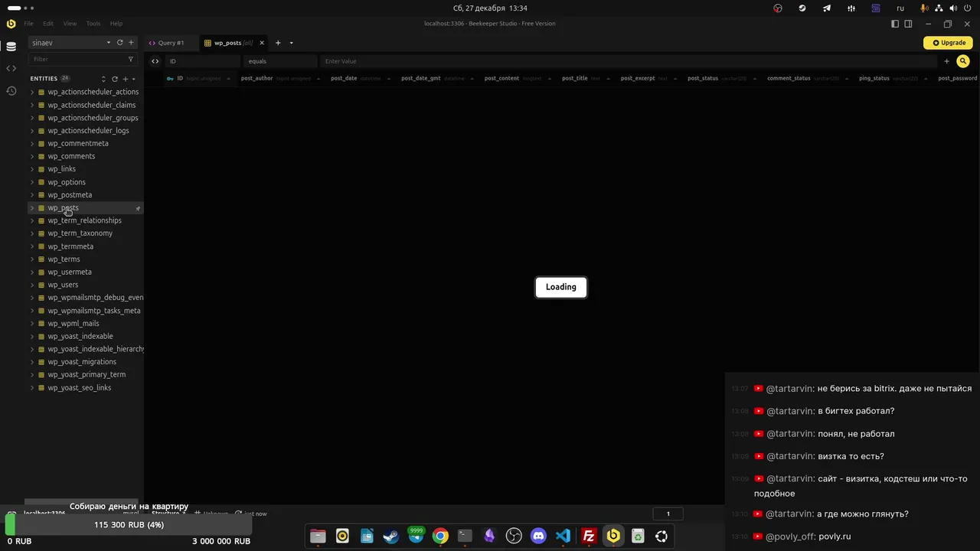Screen dimensions: 980x551
Task: Expand the wp_comments table node
Action: tap(31, 156)
